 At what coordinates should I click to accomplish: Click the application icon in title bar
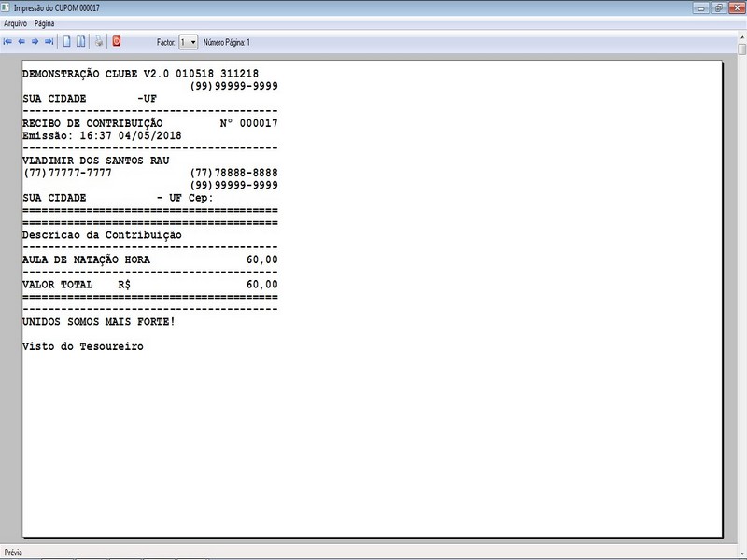(7, 7)
